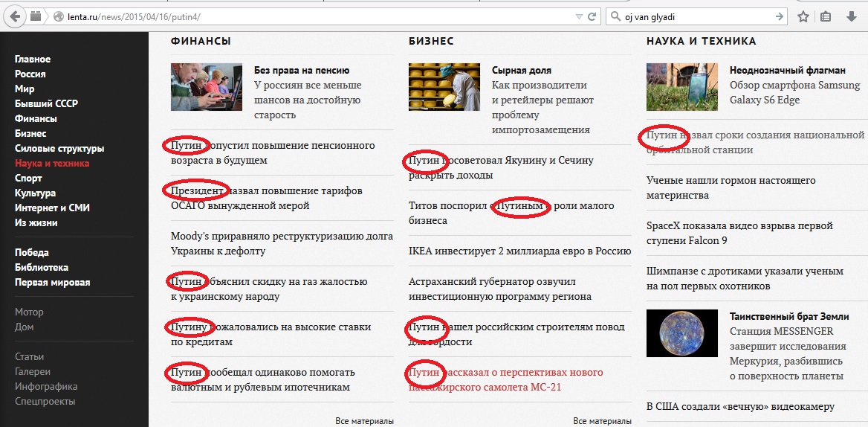Click the magnifier search engine icon
The width and height of the screenshot is (868, 427).
(616, 16)
